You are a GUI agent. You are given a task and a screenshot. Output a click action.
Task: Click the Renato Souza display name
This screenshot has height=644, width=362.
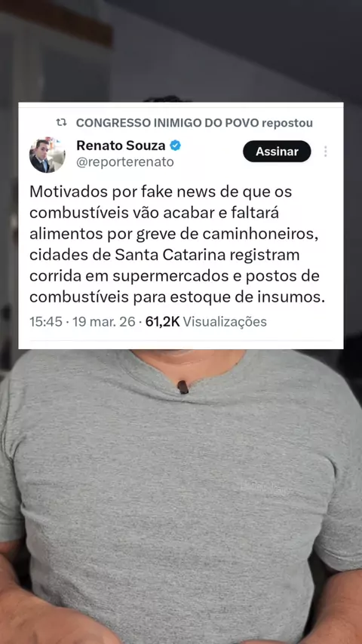(x=121, y=145)
